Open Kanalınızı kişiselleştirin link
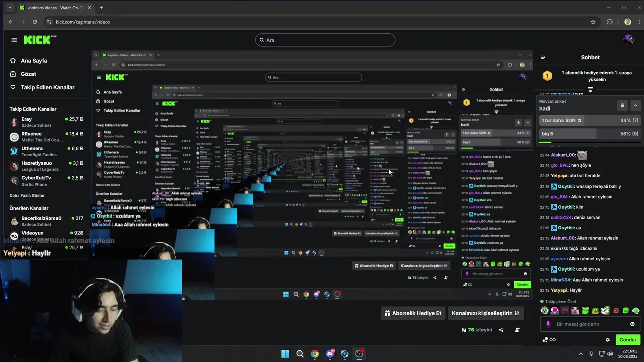644x362 pixels. (x=486, y=313)
